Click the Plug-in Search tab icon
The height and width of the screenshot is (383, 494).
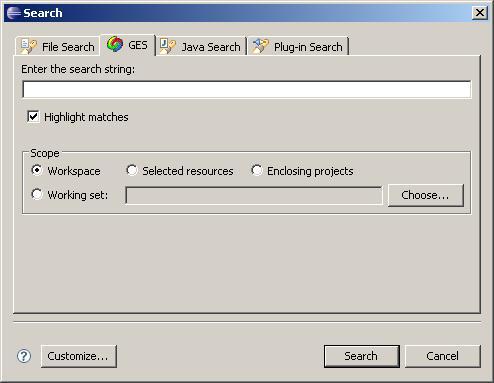[x=260, y=46]
